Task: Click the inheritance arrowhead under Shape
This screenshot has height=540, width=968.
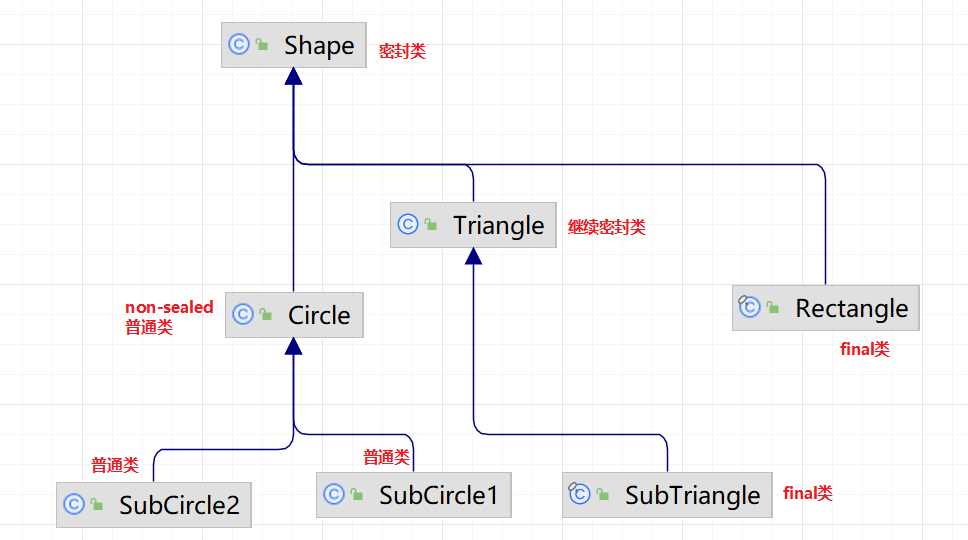Action: point(294,77)
